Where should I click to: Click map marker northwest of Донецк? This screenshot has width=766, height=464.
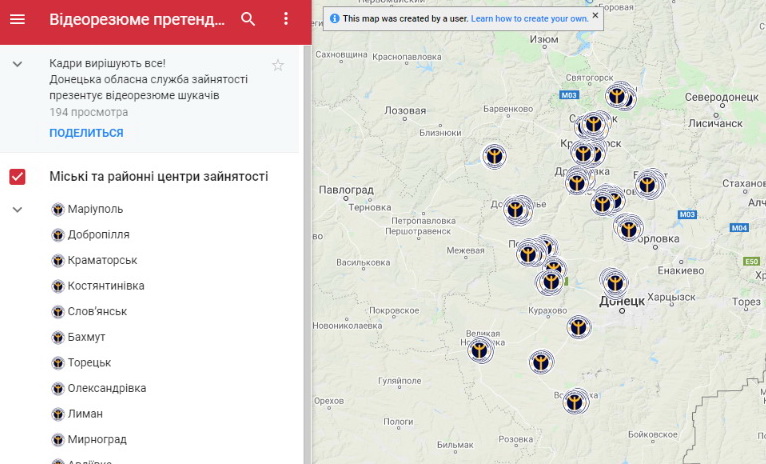(x=615, y=282)
